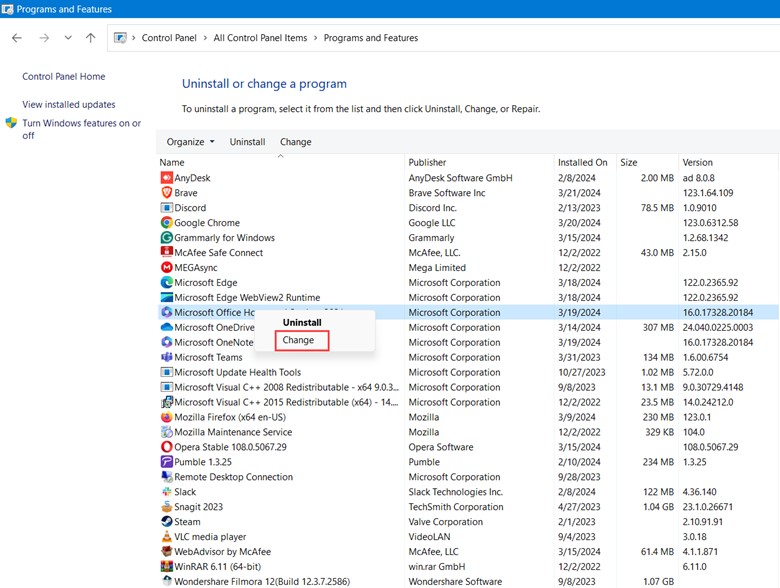Click the Control Panel breadcrumb
Screen dimensions: 780x588
pyautogui.click(x=169, y=38)
